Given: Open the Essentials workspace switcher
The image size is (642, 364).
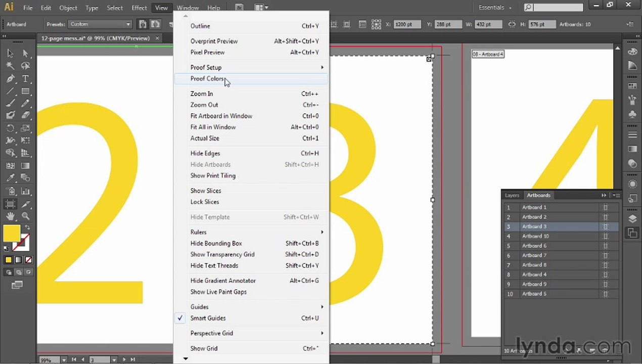Looking at the screenshot, I should pos(495,8).
